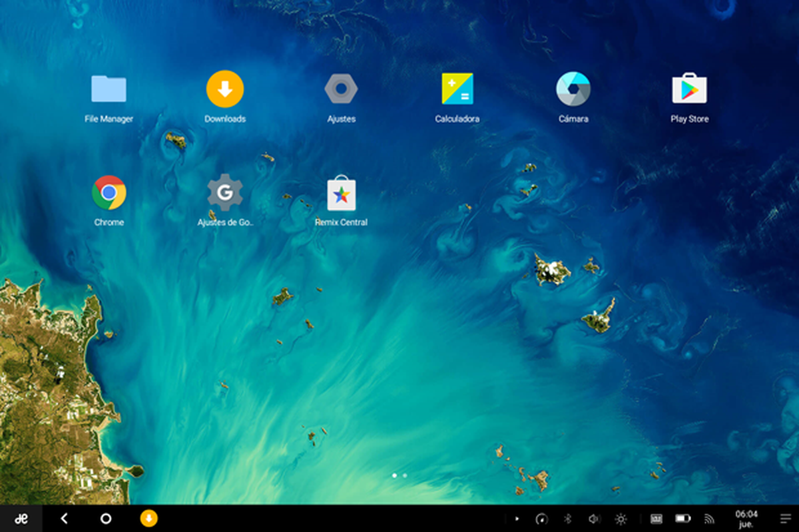Toggle Bluetooth from the system tray
The height and width of the screenshot is (532, 799).
point(568,519)
